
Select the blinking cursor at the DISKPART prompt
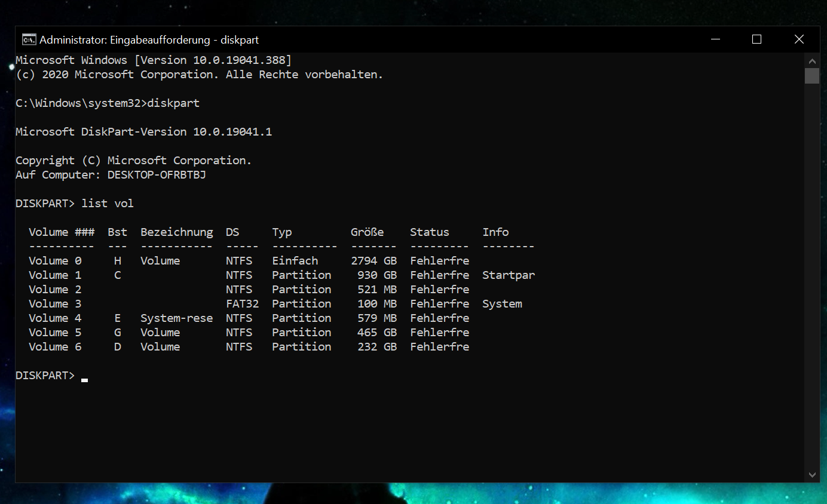tap(83, 379)
